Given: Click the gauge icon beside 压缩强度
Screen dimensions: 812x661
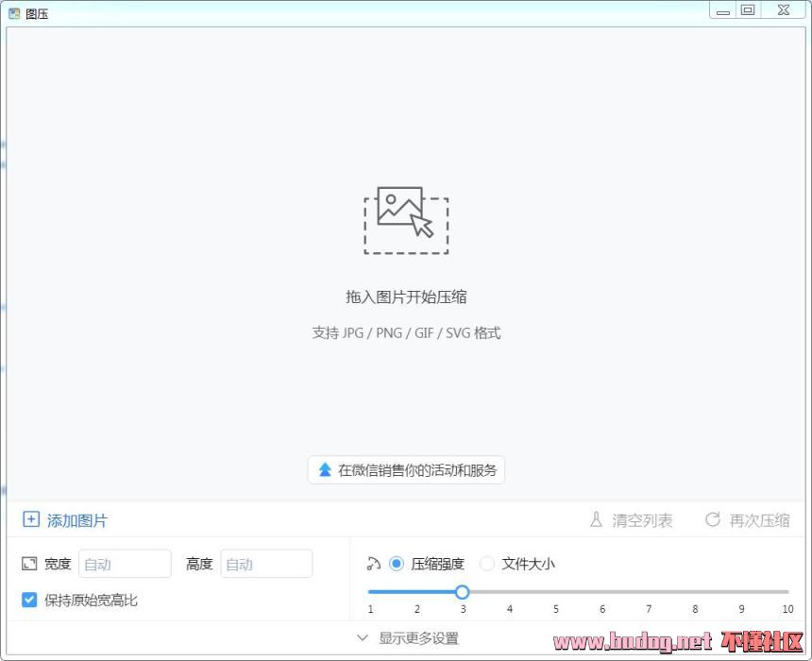Looking at the screenshot, I should click(373, 564).
